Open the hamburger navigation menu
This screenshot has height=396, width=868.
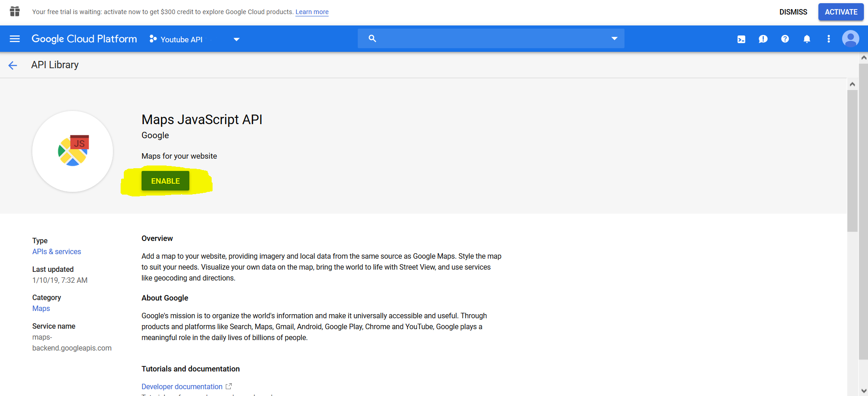15,39
